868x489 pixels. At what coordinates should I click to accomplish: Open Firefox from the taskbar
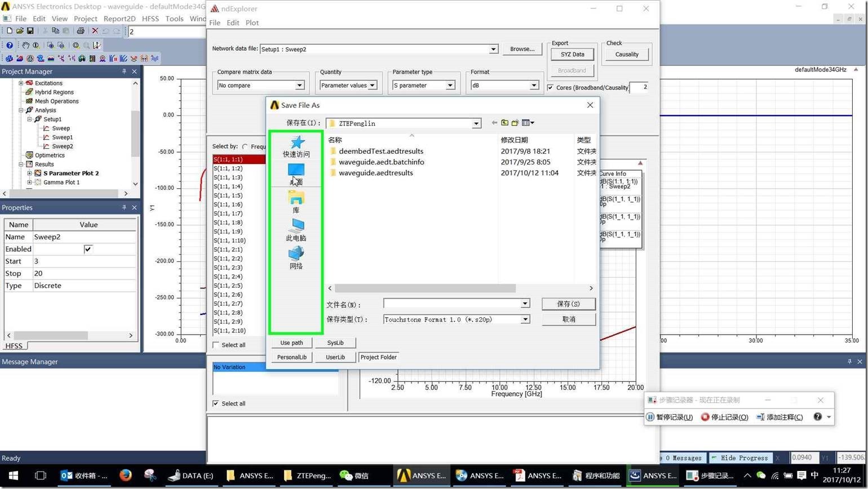[x=125, y=475]
